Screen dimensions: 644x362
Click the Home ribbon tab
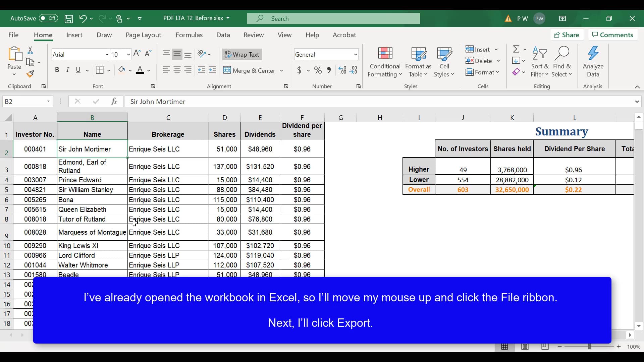pos(43,35)
